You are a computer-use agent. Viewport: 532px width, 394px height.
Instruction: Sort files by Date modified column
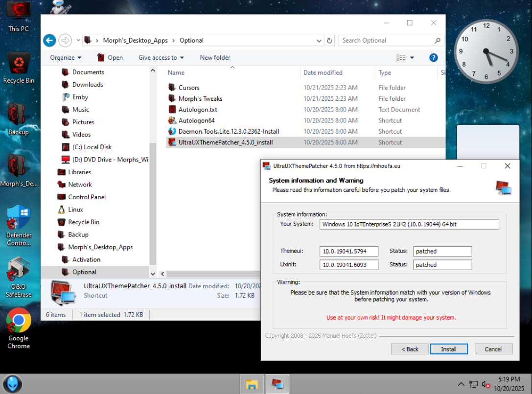[323, 73]
